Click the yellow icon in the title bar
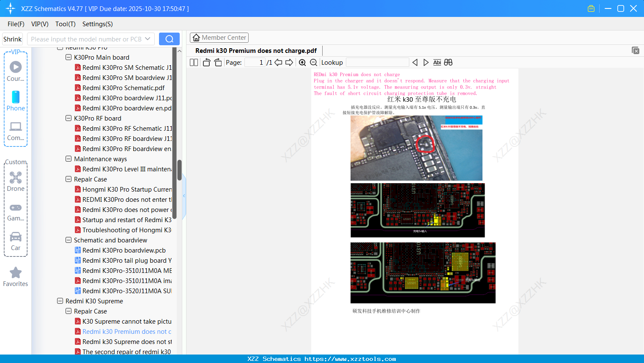 click(x=591, y=8)
